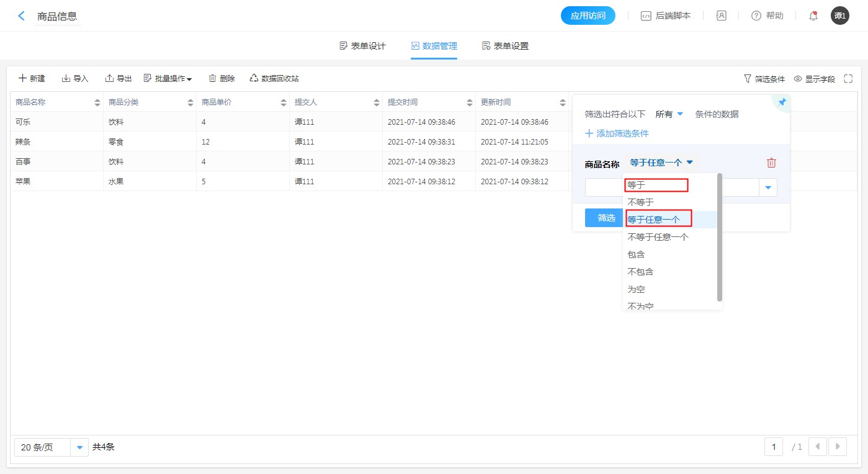This screenshot has height=474, width=868.
Task: Toggle fullscreen table view icon
Action: [x=848, y=79]
